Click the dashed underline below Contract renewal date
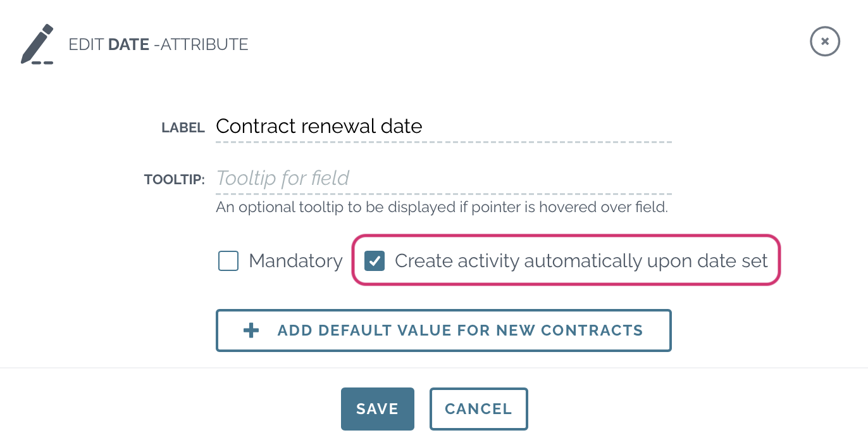This screenshot has width=868, height=447. [x=443, y=141]
